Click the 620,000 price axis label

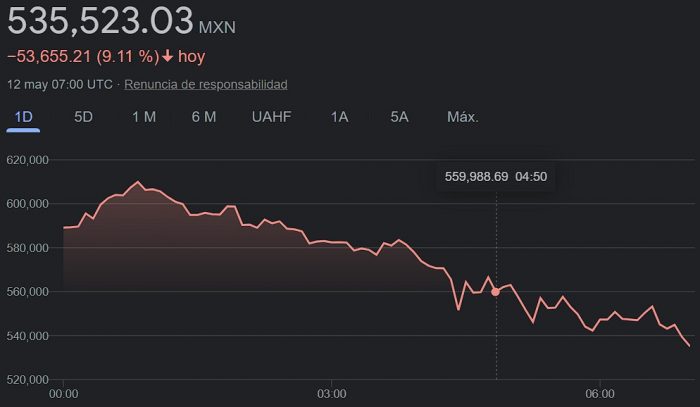(28, 160)
